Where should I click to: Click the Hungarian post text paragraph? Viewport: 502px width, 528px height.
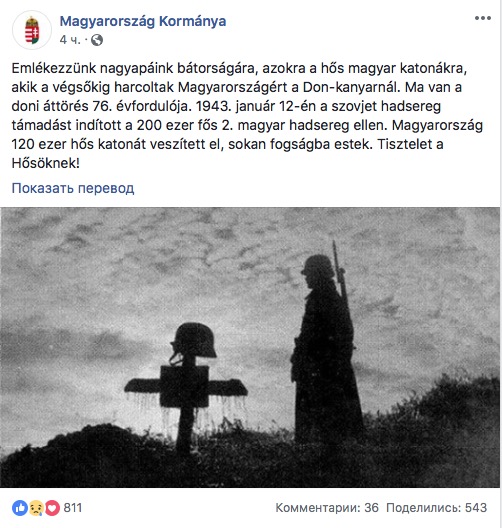(x=247, y=116)
